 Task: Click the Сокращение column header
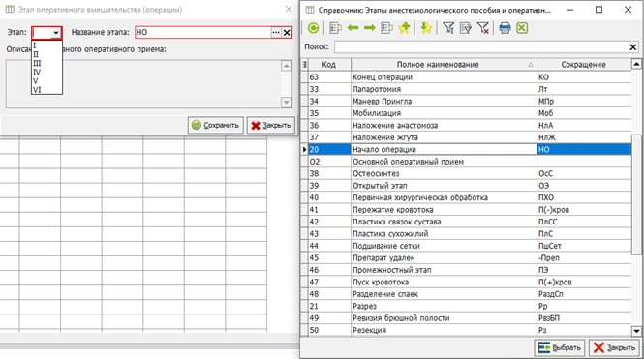[584, 65]
